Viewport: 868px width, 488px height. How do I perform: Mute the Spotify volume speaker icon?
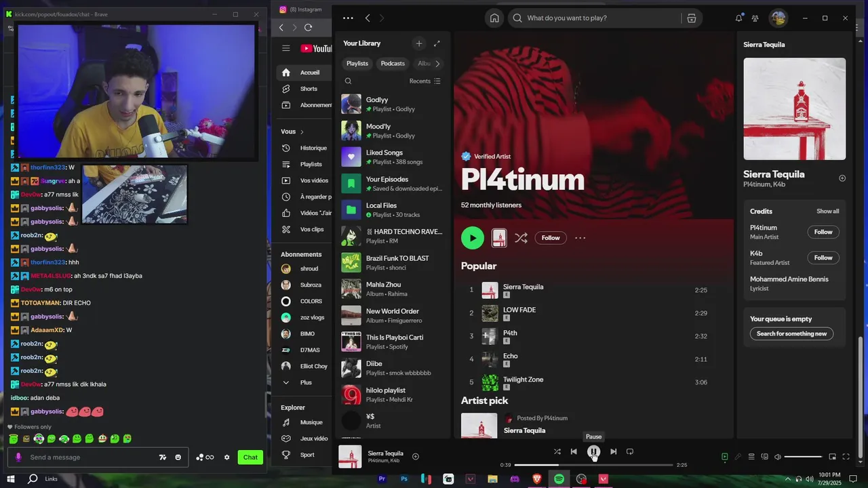[x=778, y=457]
